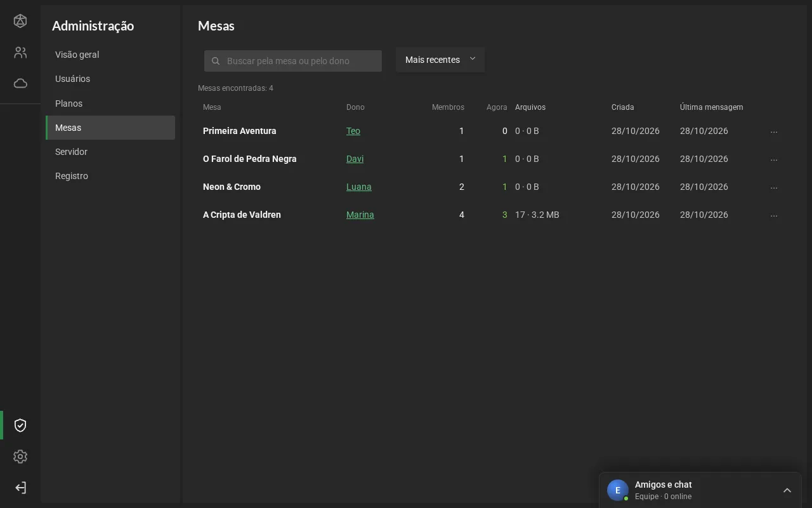Open the Mais recentes sort dropdown
The width and height of the screenshot is (812, 508).
coord(440,60)
